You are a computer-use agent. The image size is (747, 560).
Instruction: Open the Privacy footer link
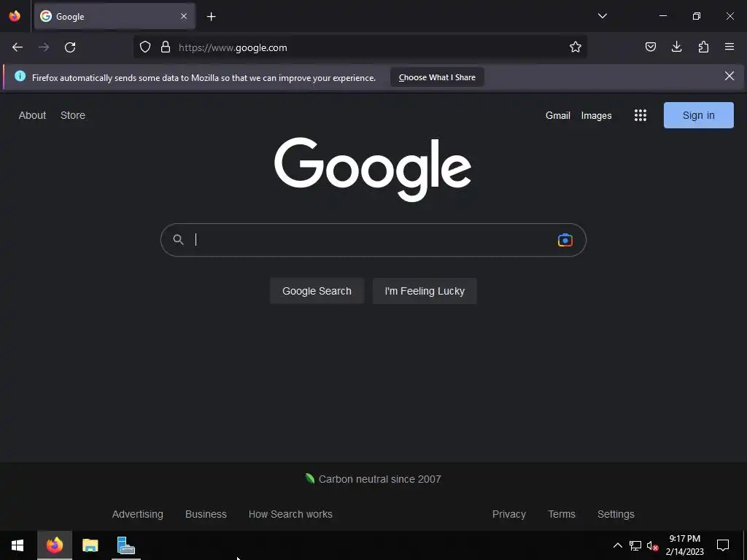tap(508, 514)
